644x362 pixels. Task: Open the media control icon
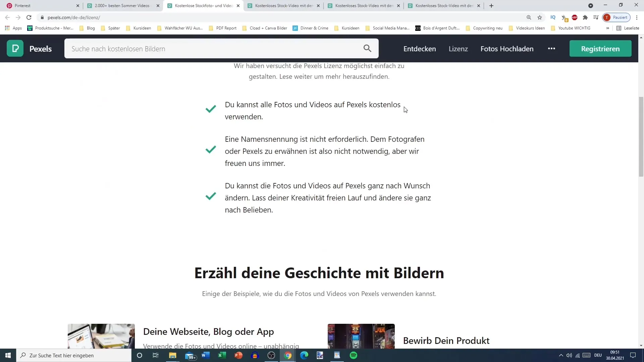pyautogui.click(x=596, y=17)
